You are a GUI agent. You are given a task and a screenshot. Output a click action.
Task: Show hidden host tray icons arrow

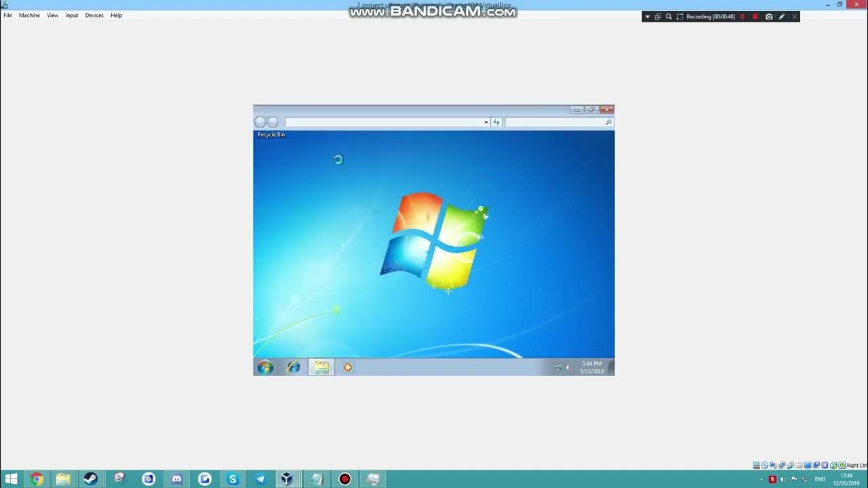[x=762, y=479]
